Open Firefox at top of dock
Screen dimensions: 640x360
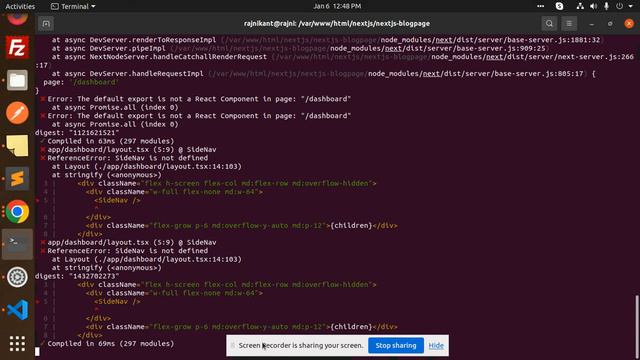coord(17,19)
